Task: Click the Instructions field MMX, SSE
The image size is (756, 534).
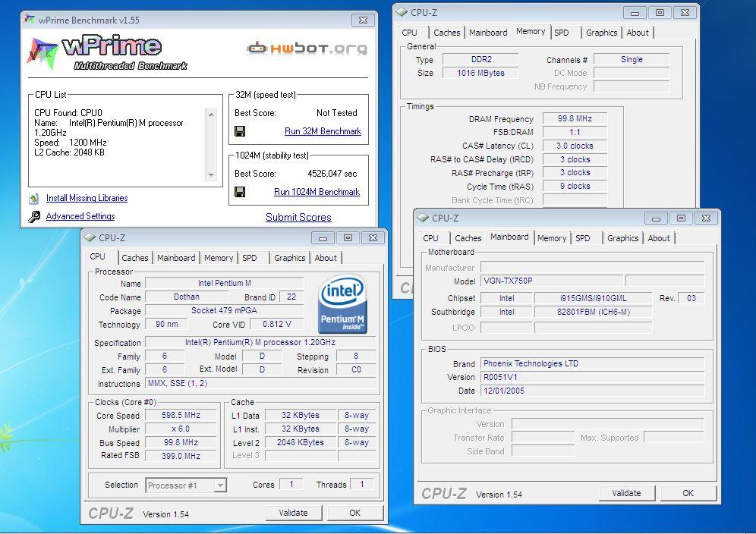Action: [x=261, y=384]
